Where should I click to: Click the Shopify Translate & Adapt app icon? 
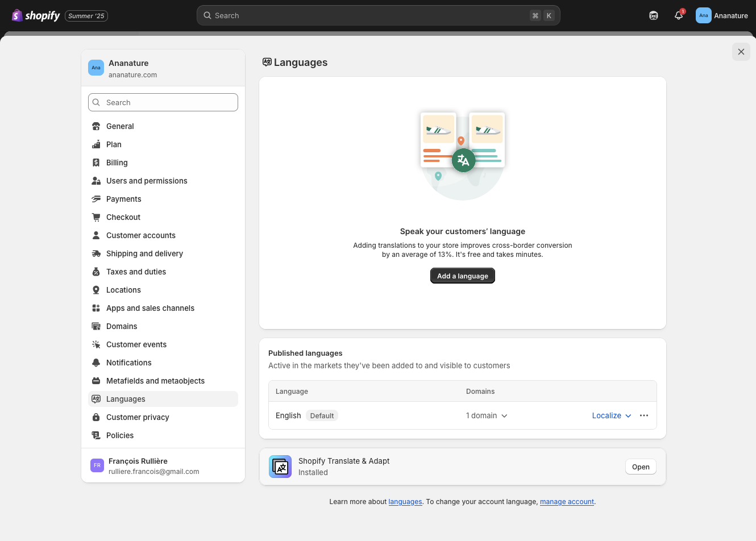pos(280,466)
